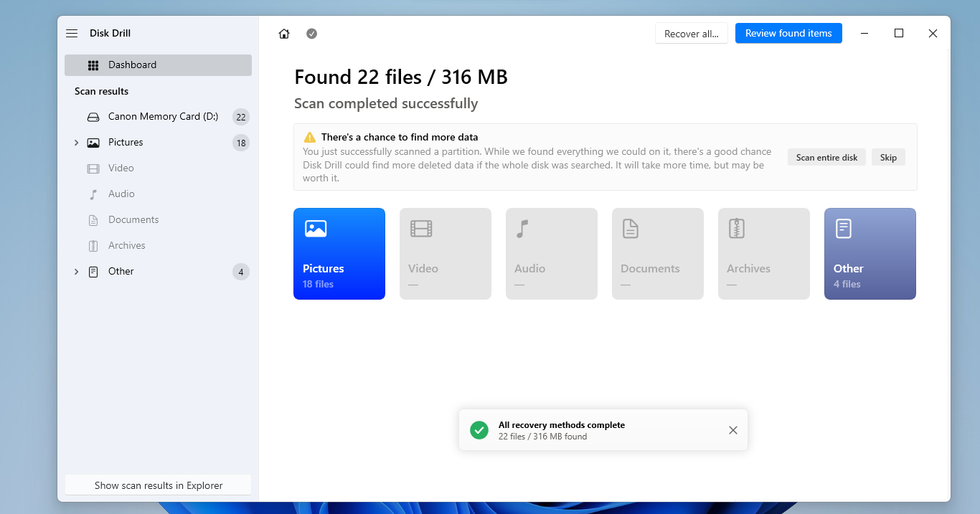This screenshot has width=980, height=514.
Task: Click 'All recovery methods complete' notification text
Action: (x=562, y=425)
